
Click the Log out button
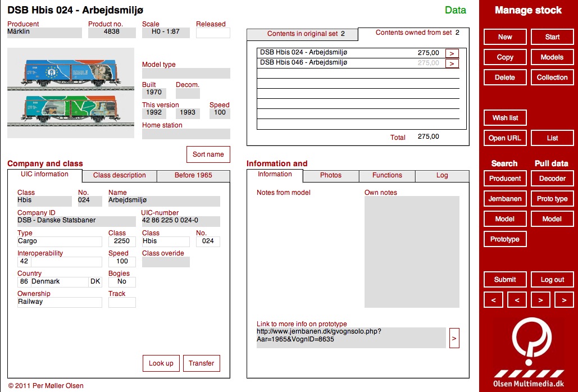coord(552,280)
